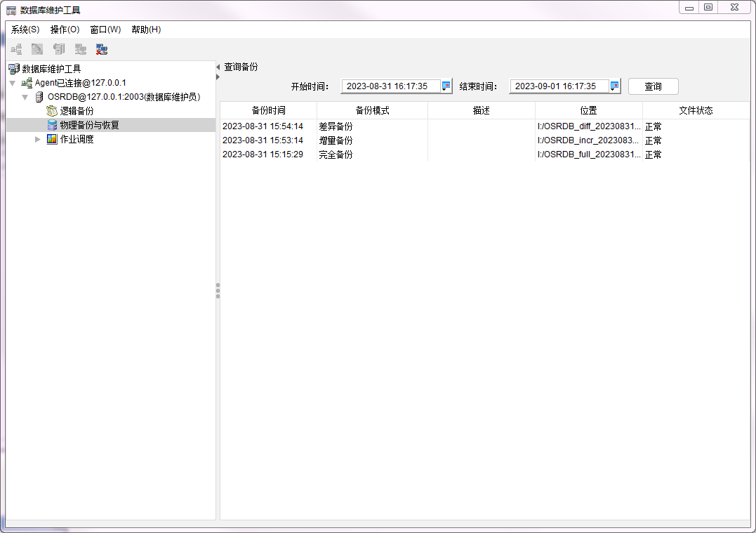This screenshot has width=756, height=533.
Task: Click the OSRDB database server icon
Action: pyautogui.click(x=39, y=97)
